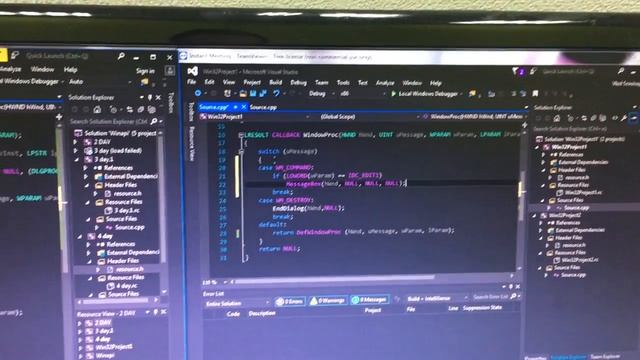
Task: Collapse the 4 day project node
Action: click(x=80, y=236)
